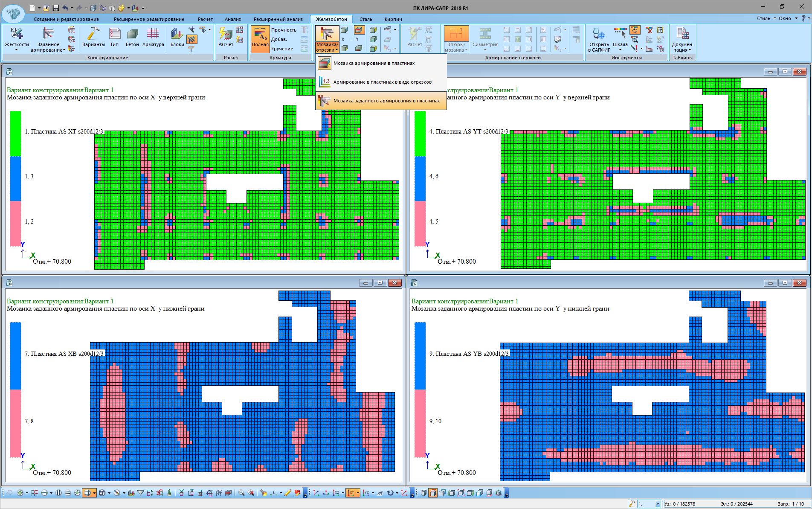This screenshot has height=509, width=812.
Task: Expand the Шкала scale dropdown
Action: coord(620,50)
